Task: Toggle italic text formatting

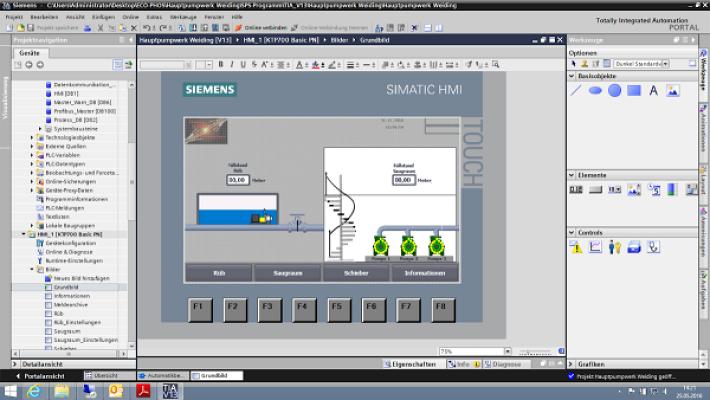Action: coord(232,65)
